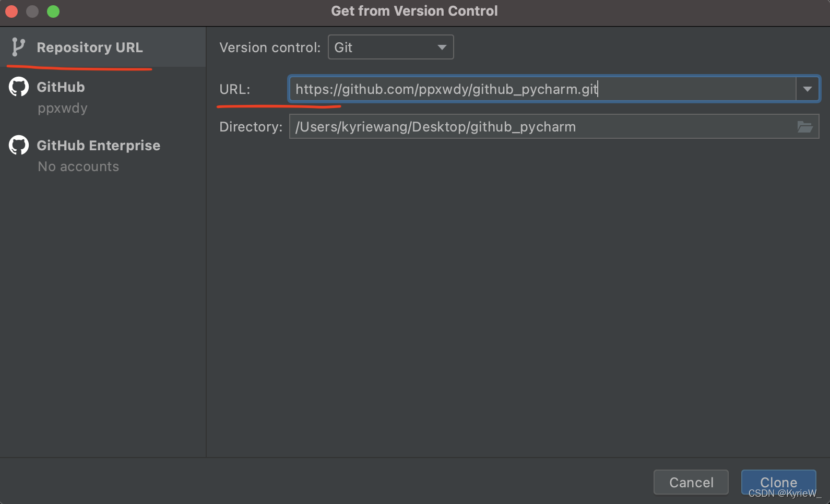This screenshot has height=504, width=830.
Task: Click the GitHub octocat logo icon
Action: point(19,87)
